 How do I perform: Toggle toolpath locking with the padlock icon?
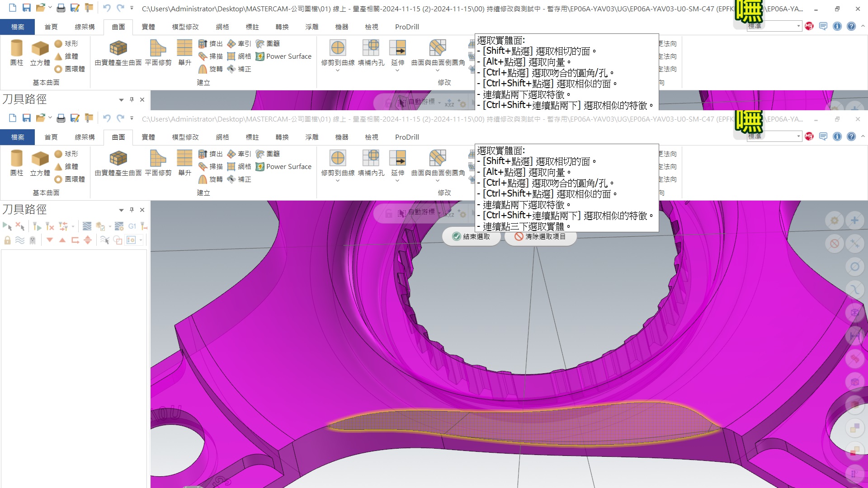[x=7, y=240]
